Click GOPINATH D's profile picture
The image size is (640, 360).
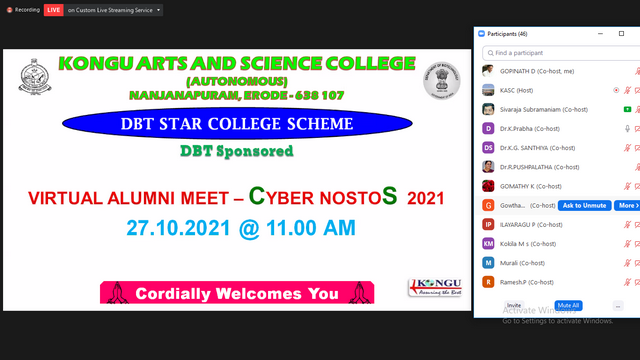(488, 71)
